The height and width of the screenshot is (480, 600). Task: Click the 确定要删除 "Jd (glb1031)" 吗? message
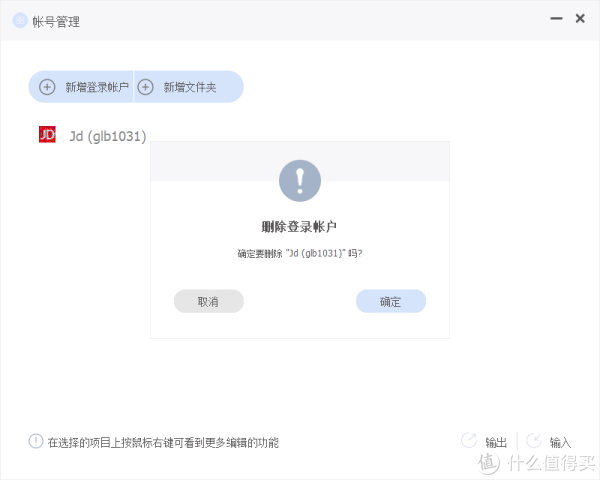click(300, 253)
